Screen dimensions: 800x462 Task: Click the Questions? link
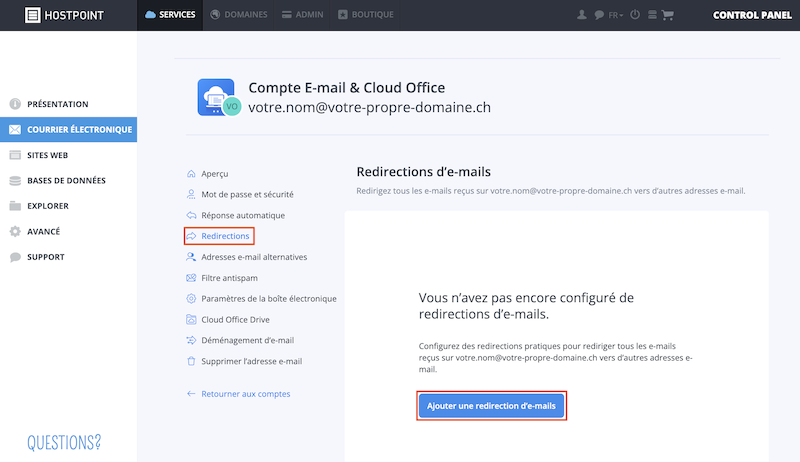tap(64, 442)
